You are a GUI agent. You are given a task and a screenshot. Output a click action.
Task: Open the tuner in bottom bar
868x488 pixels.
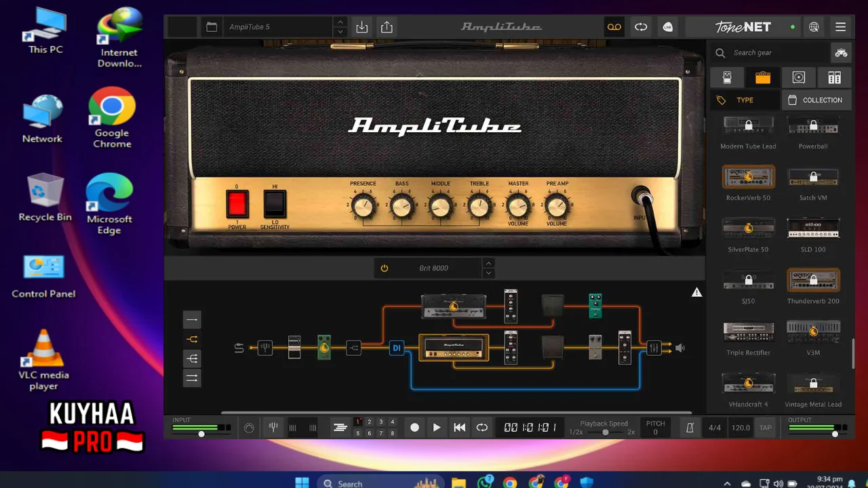(273, 428)
